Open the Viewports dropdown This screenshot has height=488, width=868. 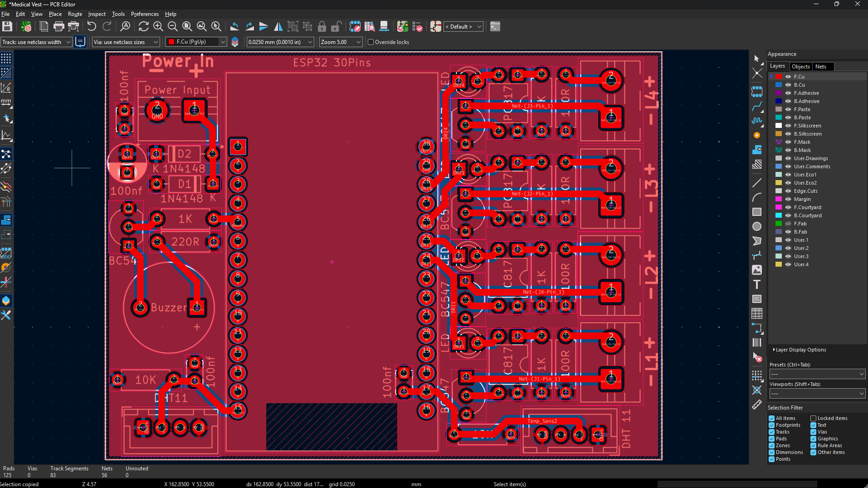(817, 394)
